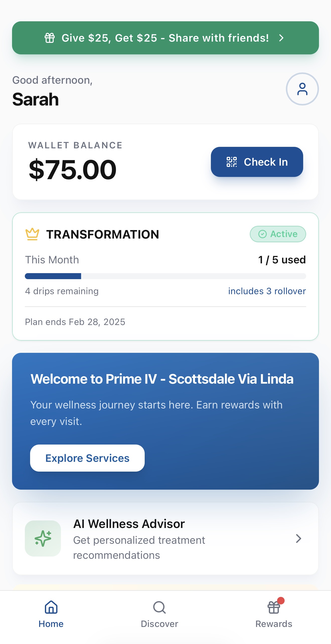The width and height of the screenshot is (331, 644).
Task: Tap the Check In button label
Action: pos(266,162)
